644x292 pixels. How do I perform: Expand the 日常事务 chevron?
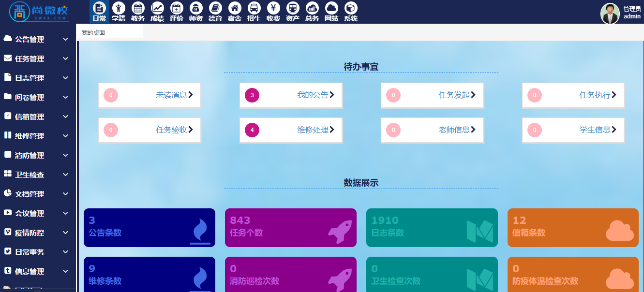pyautogui.click(x=66, y=252)
